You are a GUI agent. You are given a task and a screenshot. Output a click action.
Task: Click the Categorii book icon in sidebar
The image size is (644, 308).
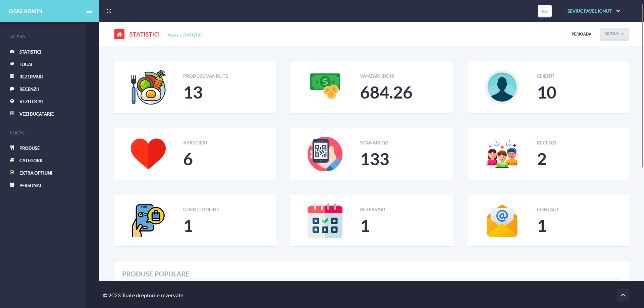[x=12, y=160]
